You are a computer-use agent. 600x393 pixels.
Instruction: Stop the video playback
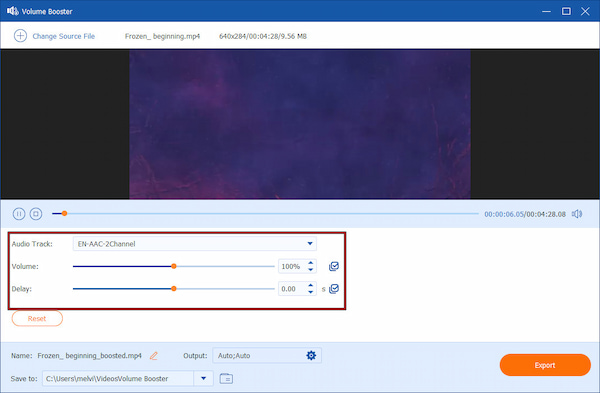pos(36,214)
